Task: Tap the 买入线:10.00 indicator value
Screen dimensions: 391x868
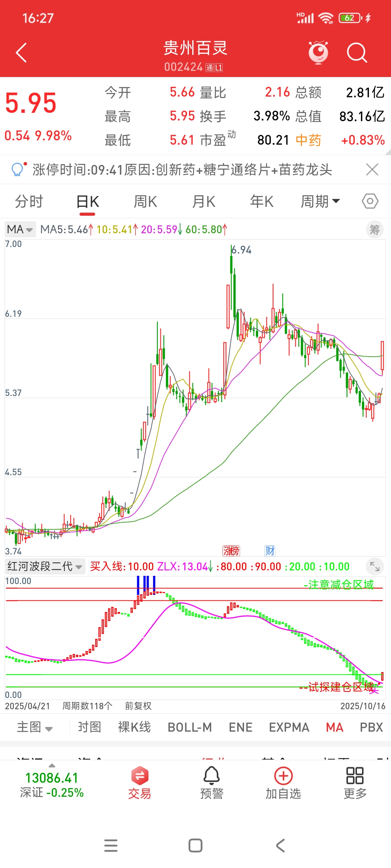Action: 122,566
